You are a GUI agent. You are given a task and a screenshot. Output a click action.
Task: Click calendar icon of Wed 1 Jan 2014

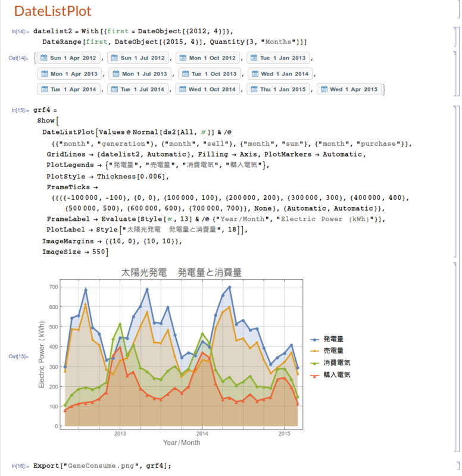click(255, 73)
